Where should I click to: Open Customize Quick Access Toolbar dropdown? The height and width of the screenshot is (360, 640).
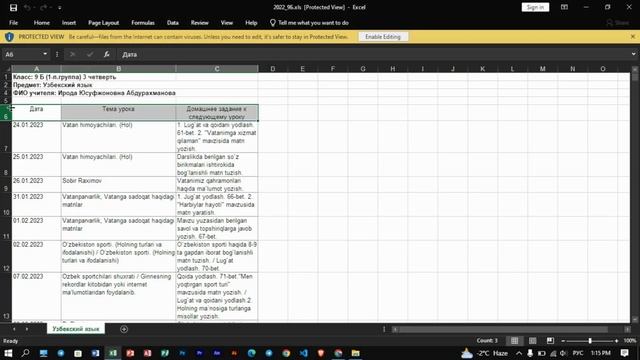click(x=60, y=8)
